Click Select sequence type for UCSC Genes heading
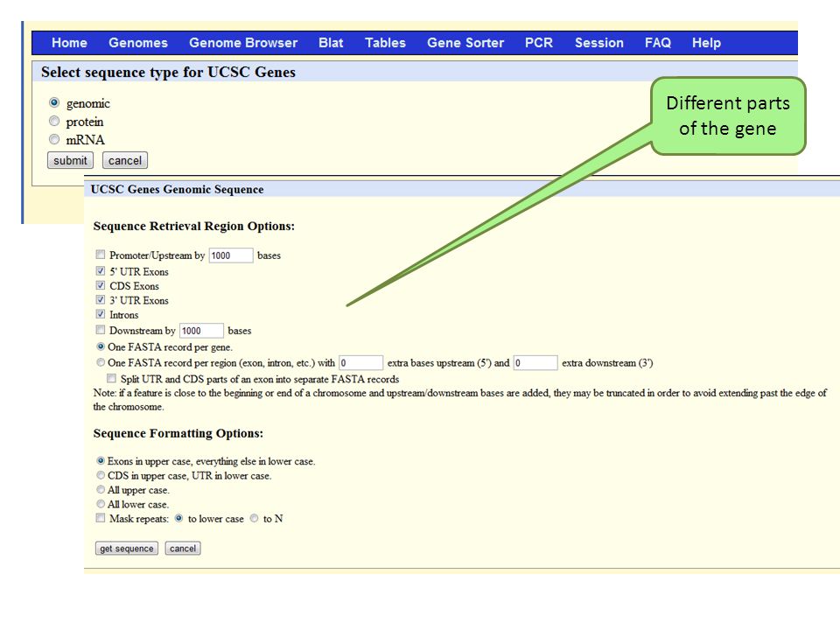Screen dimensions: 840x630 pos(168,73)
